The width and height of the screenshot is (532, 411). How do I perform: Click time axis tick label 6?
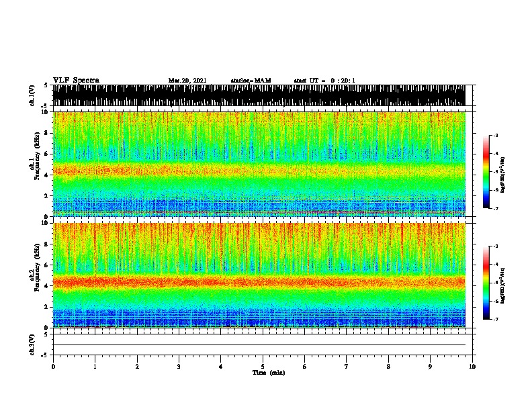305,367
